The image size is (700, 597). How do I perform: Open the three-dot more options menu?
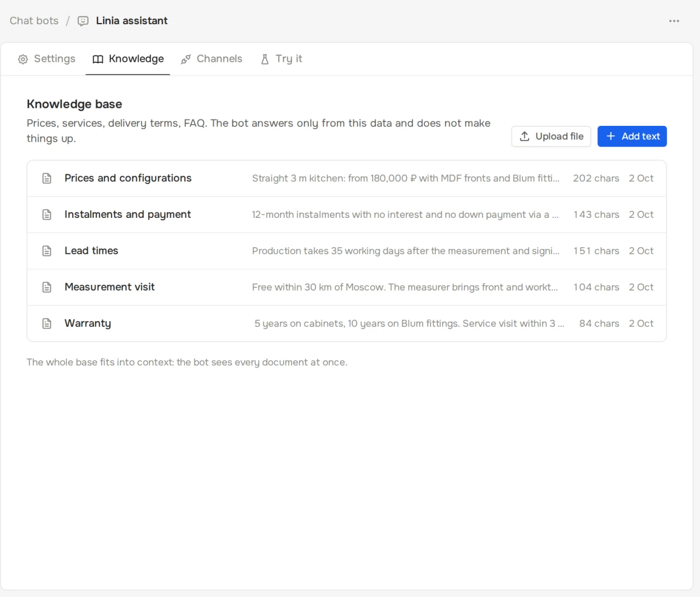[674, 21]
